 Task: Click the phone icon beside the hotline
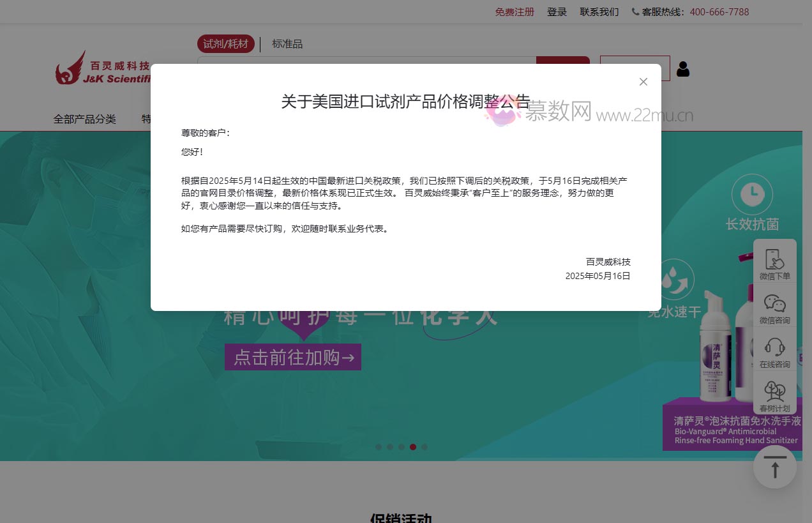point(634,11)
